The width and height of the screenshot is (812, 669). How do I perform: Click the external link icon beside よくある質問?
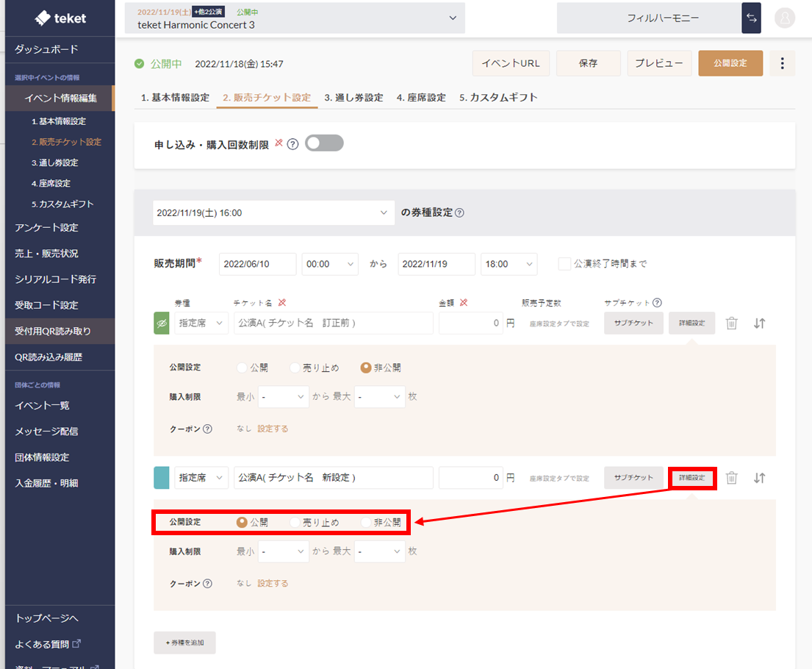coord(76,643)
